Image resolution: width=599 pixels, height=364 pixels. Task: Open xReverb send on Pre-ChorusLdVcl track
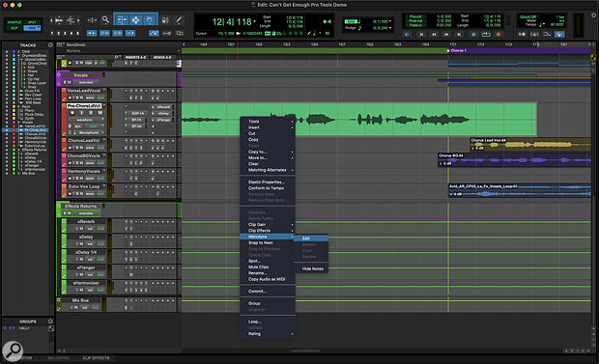(x=163, y=107)
